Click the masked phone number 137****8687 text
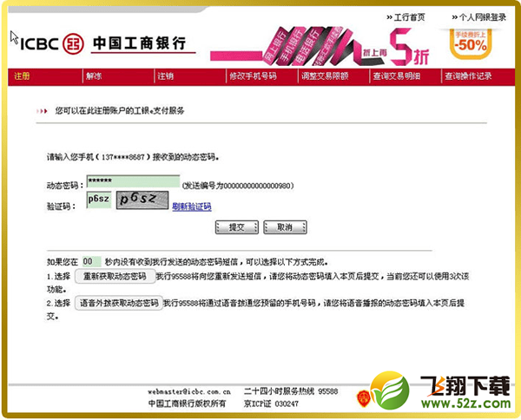Screen dimensions: 521x420 click(123, 157)
